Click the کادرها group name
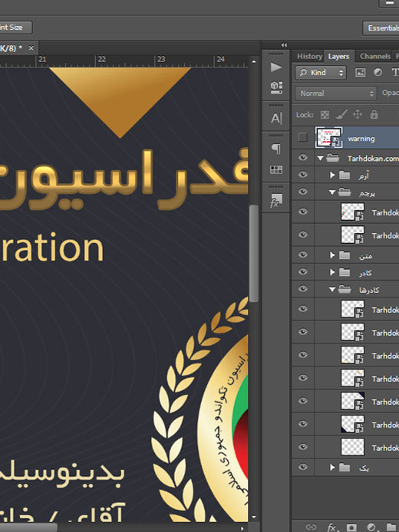Screen dimensions: 399x532 369,290
